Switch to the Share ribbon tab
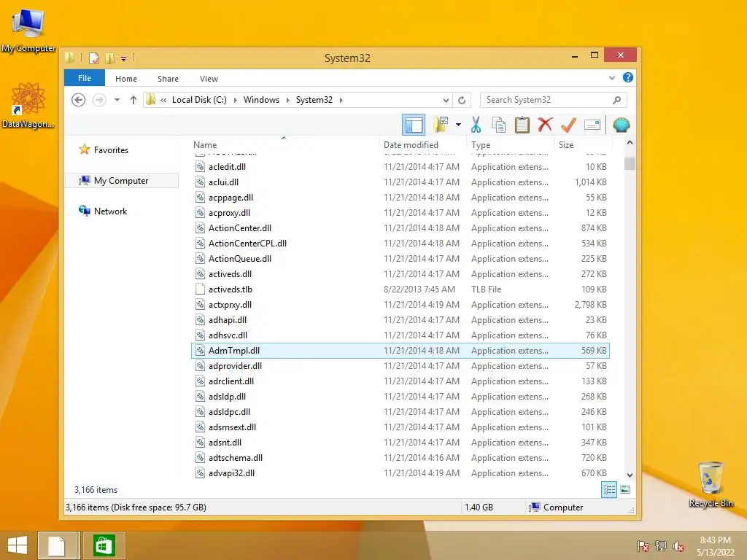 [x=169, y=79]
